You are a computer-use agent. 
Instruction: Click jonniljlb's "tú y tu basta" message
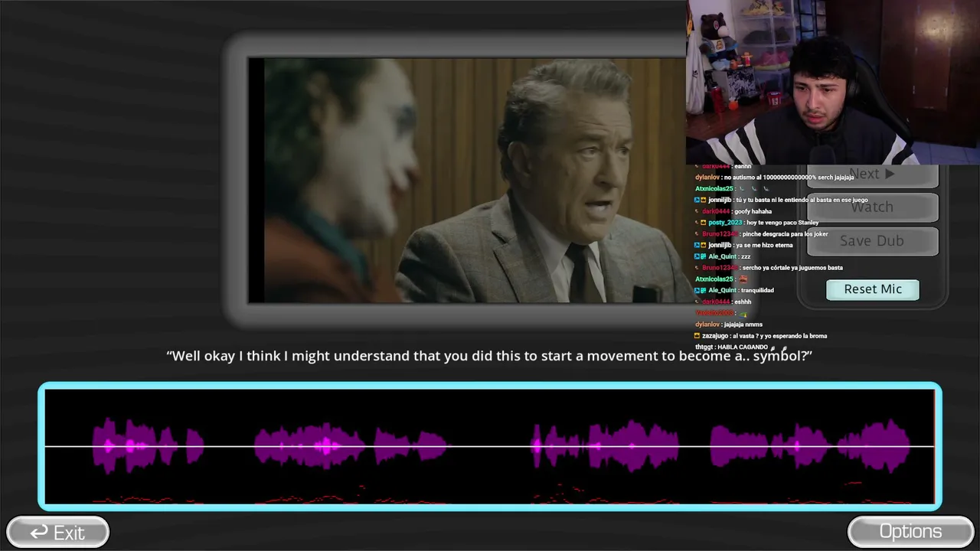click(781, 200)
